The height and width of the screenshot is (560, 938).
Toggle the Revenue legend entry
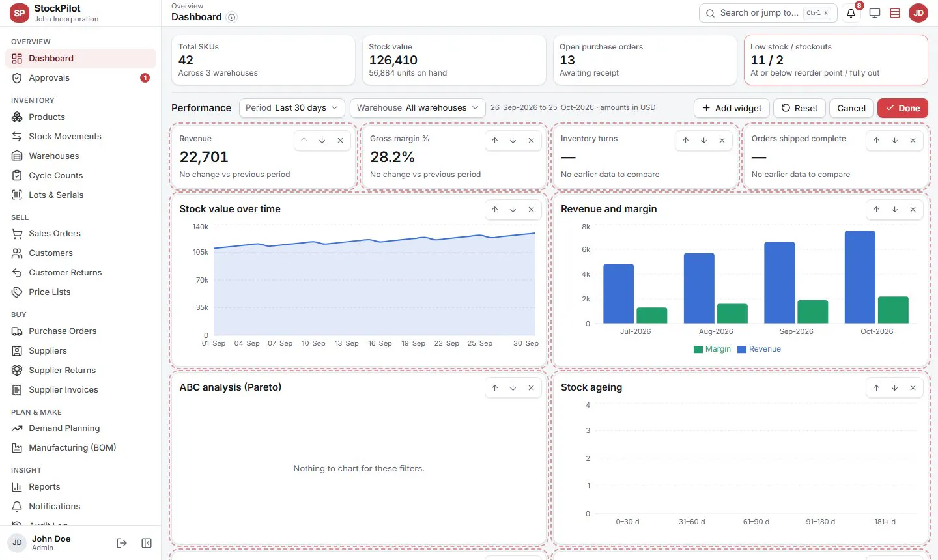pos(760,350)
